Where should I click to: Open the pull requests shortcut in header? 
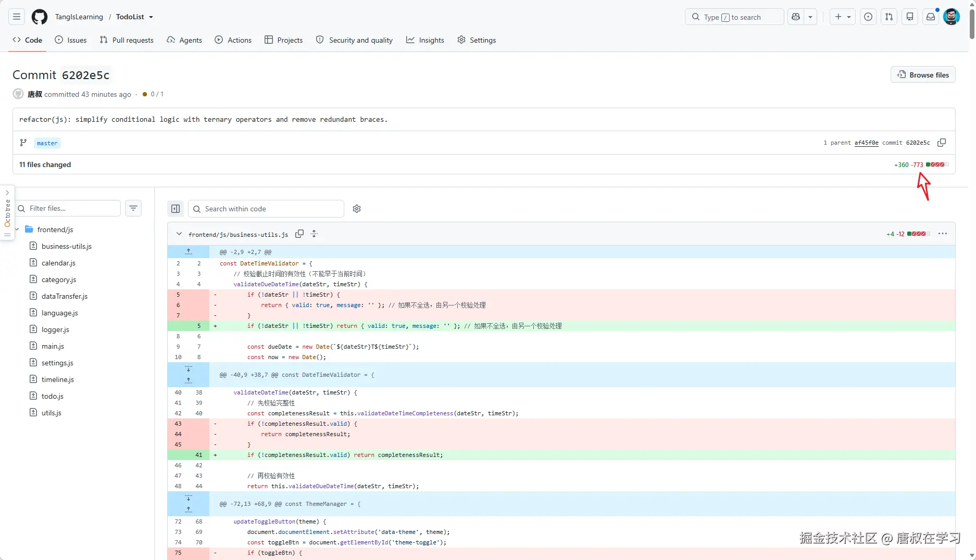[x=889, y=17]
